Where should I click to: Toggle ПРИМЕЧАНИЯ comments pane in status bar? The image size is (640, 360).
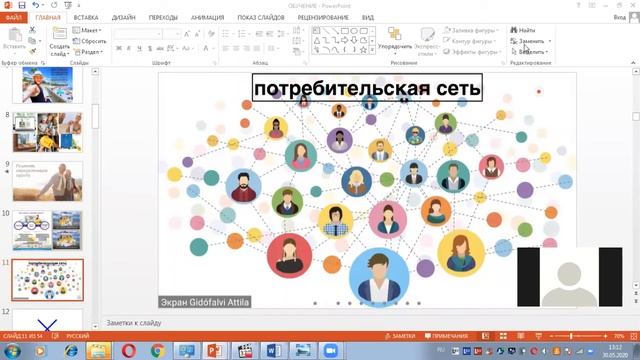tap(447, 336)
